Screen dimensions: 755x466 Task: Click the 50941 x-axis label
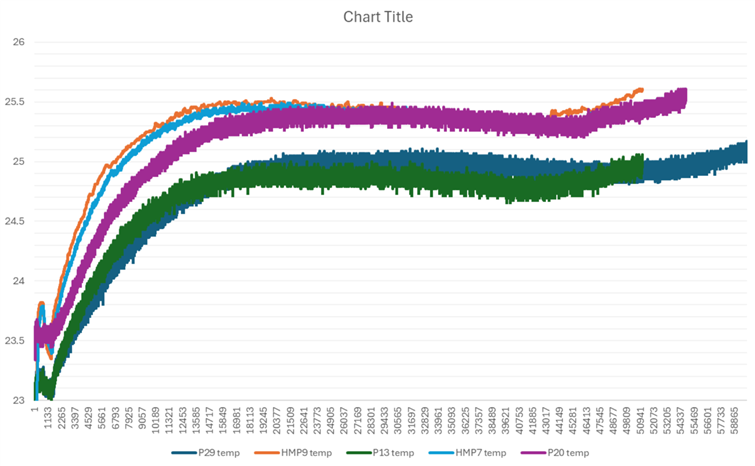(640, 420)
